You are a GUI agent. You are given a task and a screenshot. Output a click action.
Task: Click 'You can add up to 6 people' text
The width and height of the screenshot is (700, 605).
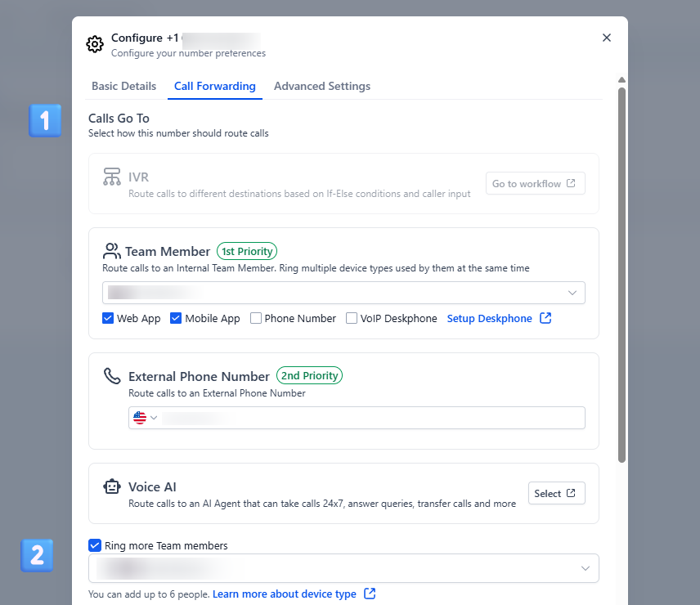149,594
